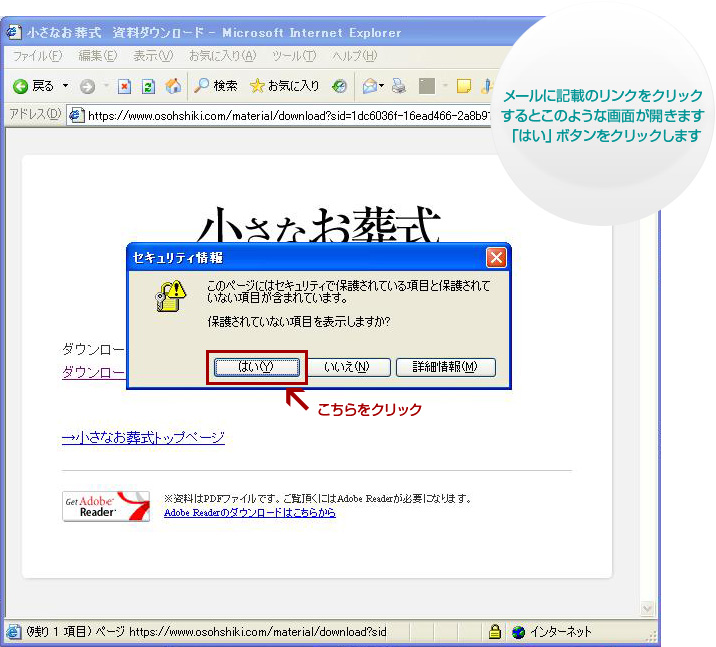Click the yellow note toolbar icon
This screenshot has height=647, width=716.
(x=463, y=86)
